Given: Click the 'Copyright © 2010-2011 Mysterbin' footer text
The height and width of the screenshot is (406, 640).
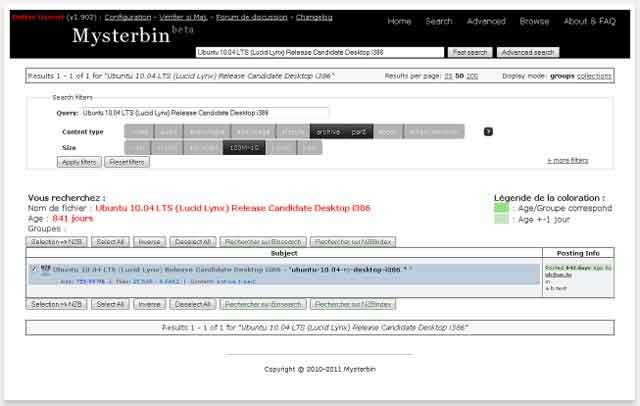Looking at the screenshot, I should click(320, 369).
